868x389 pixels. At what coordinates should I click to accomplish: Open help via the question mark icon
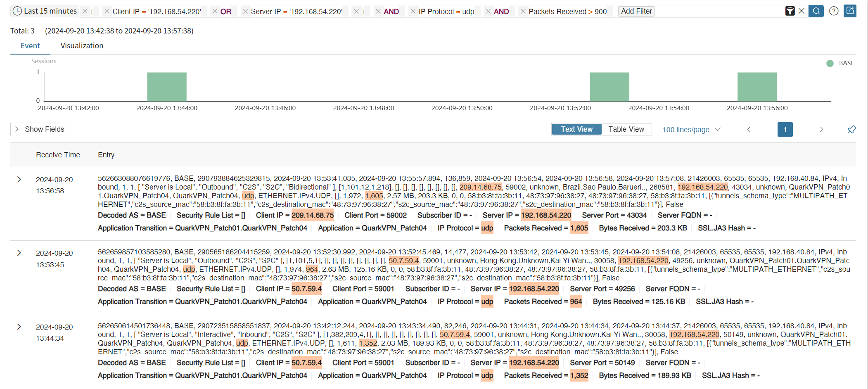(834, 11)
